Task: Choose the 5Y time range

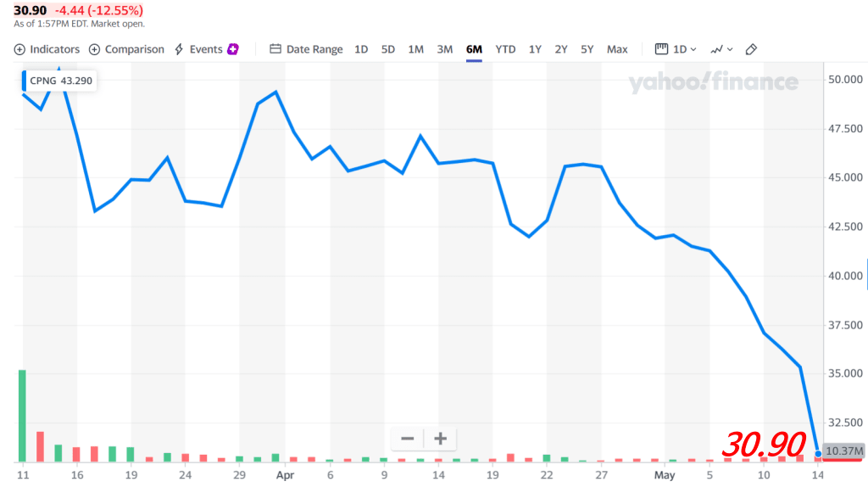Action: tap(587, 49)
